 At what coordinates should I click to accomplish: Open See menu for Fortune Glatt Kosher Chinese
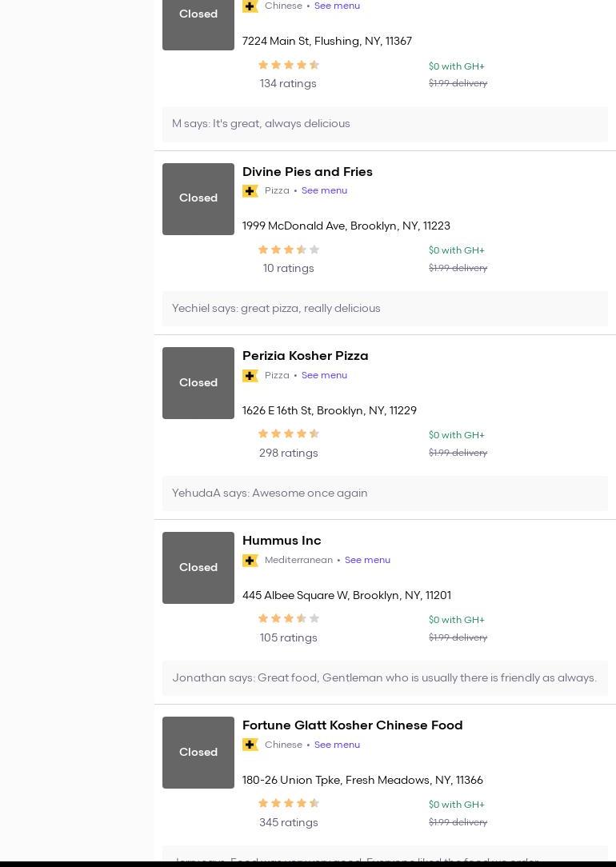(x=337, y=745)
